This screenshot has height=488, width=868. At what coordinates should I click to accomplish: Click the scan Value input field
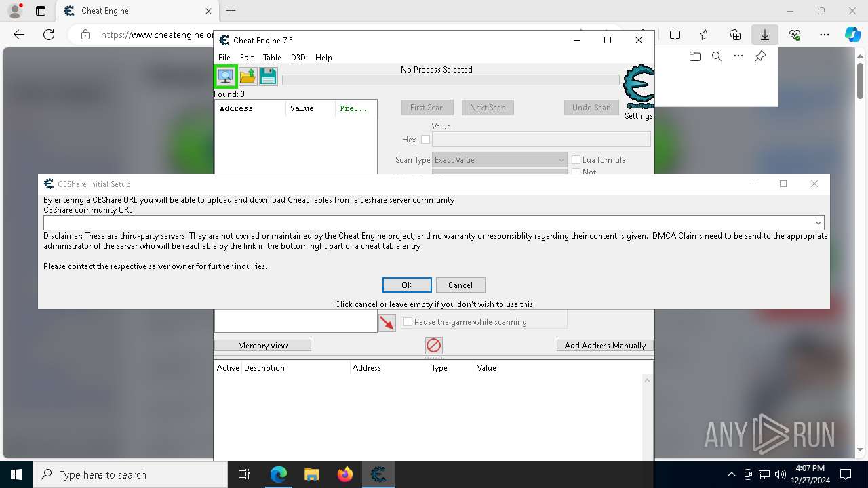(x=541, y=140)
